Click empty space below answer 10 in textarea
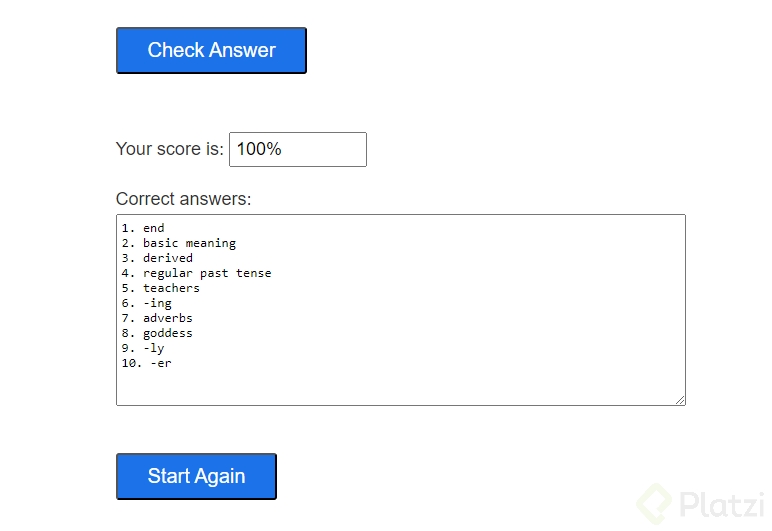This screenshot has height=531, width=772. click(400, 385)
